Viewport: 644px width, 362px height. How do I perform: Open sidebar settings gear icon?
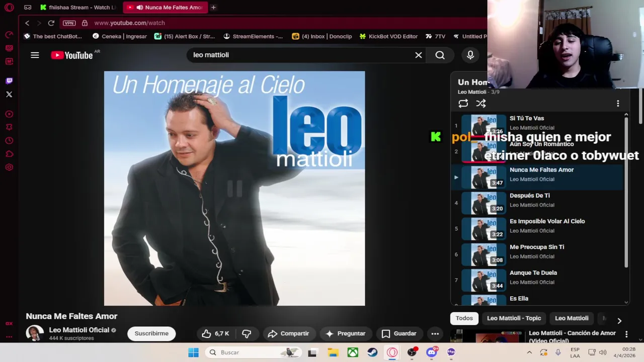coord(9,167)
